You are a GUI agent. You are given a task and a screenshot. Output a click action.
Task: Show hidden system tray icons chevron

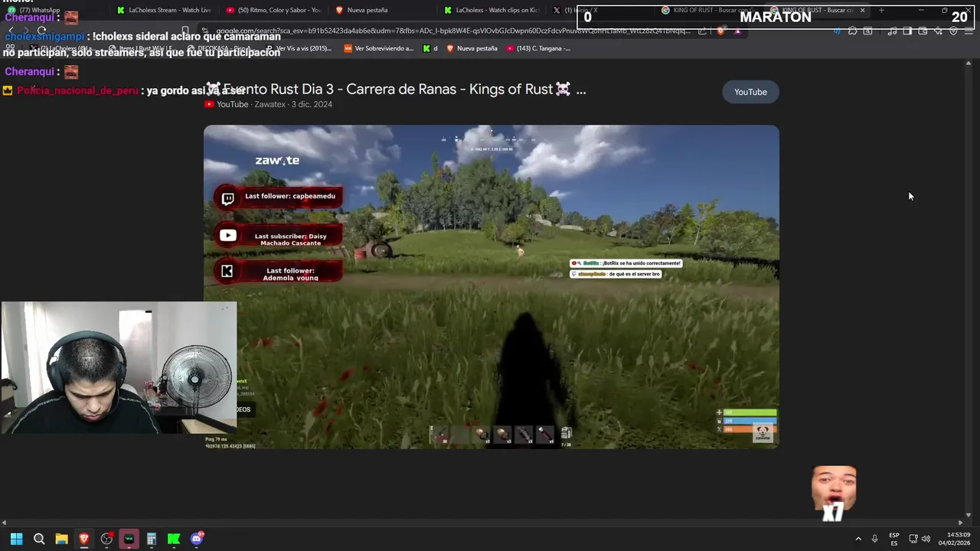pyautogui.click(x=858, y=539)
